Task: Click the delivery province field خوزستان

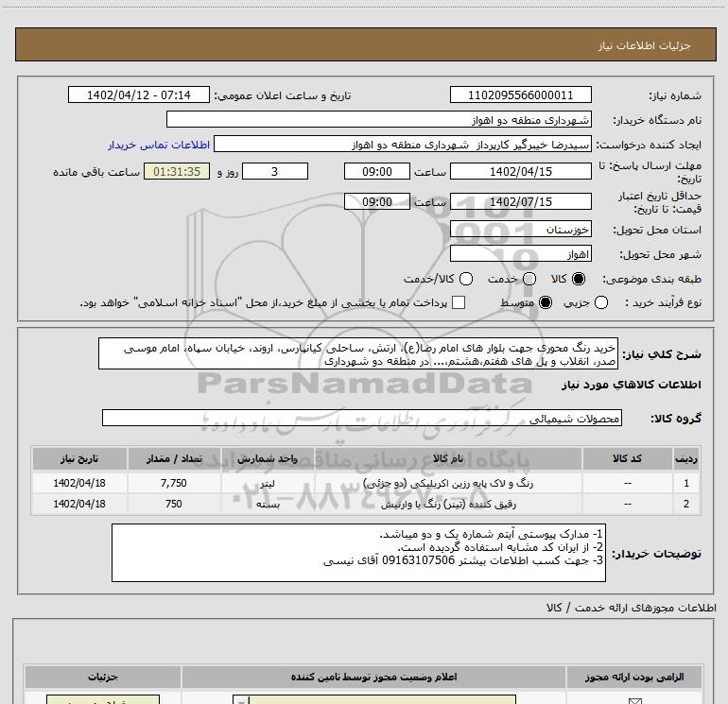Action: 520,229
